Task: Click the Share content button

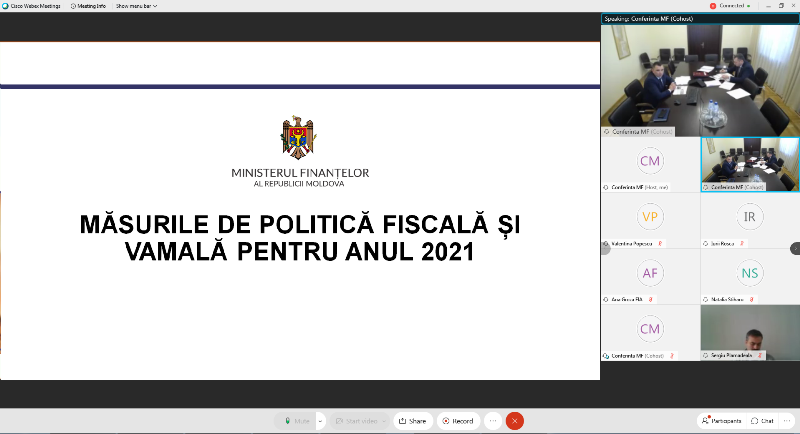Action: (413, 421)
